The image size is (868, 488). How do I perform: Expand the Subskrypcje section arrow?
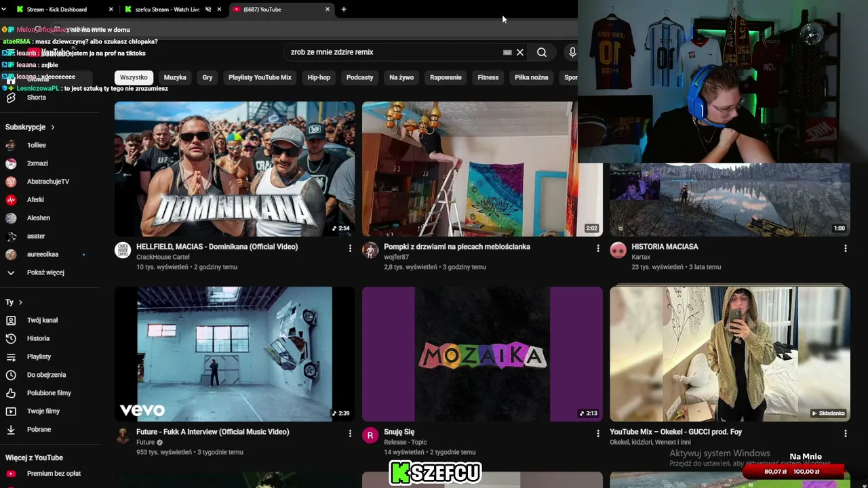coord(52,127)
